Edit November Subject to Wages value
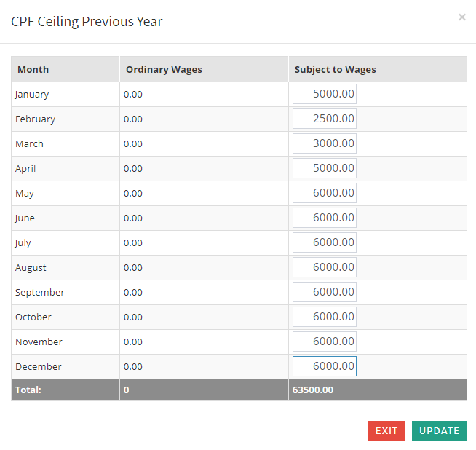The image size is (476, 450). (x=325, y=342)
